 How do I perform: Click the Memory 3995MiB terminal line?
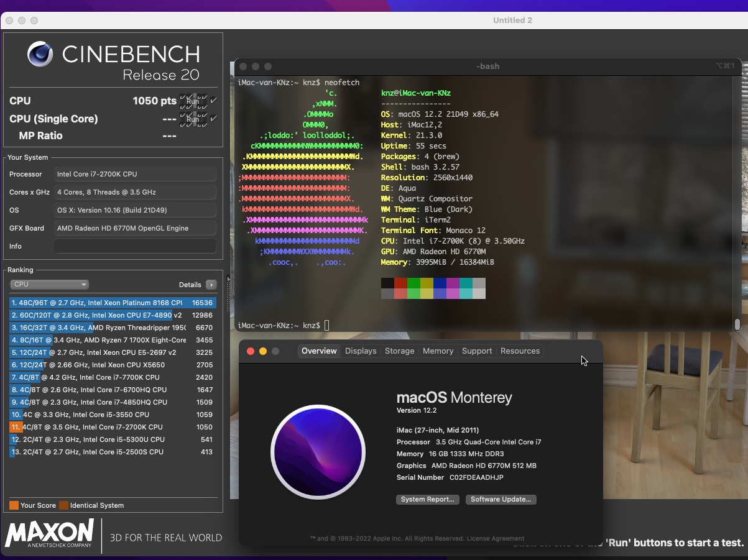point(438,262)
